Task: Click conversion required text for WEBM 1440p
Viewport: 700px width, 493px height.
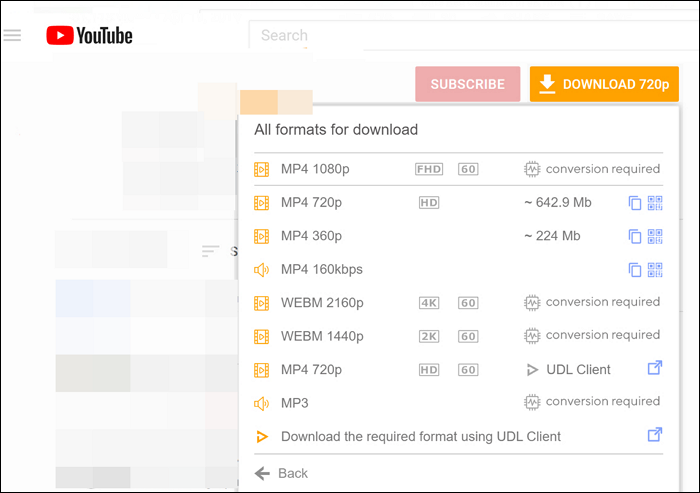Action: 603,335
